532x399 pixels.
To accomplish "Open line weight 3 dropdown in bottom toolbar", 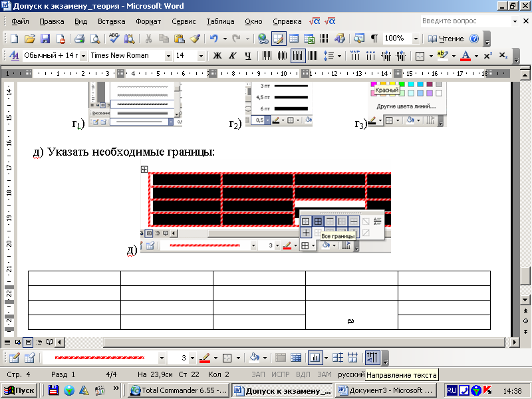I will click(192, 358).
